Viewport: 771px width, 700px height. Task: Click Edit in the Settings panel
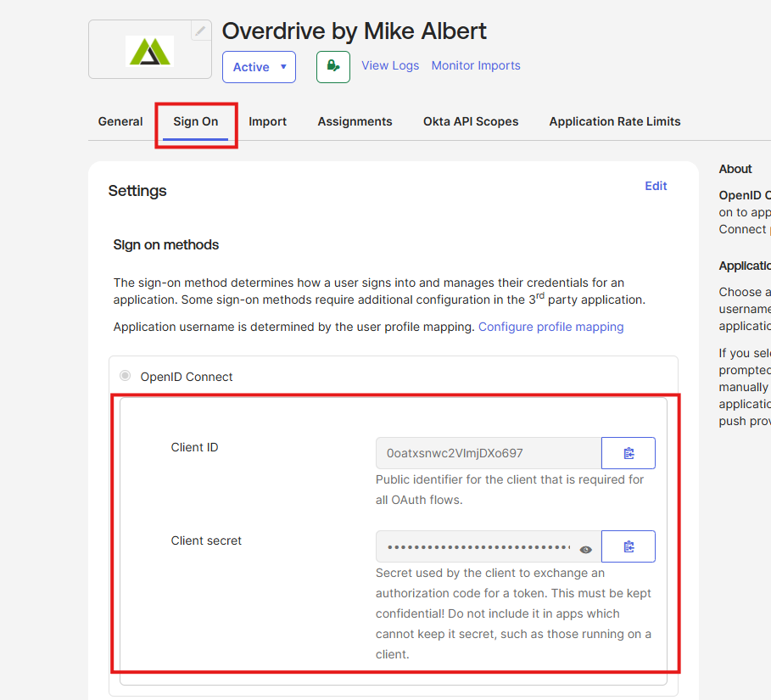click(656, 186)
